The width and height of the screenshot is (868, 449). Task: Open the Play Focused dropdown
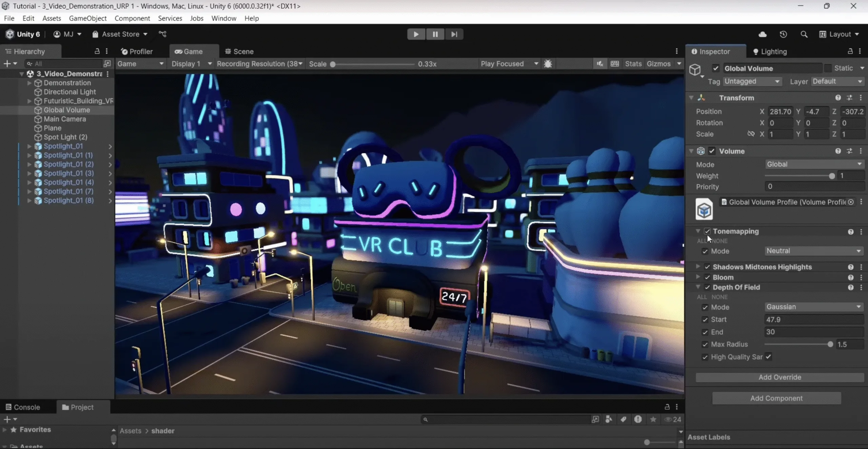point(509,64)
